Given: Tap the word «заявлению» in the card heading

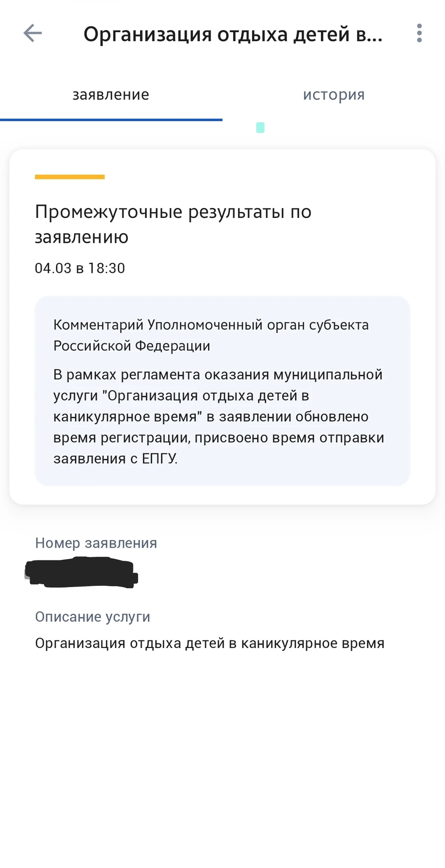Looking at the screenshot, I should point(81,237).
